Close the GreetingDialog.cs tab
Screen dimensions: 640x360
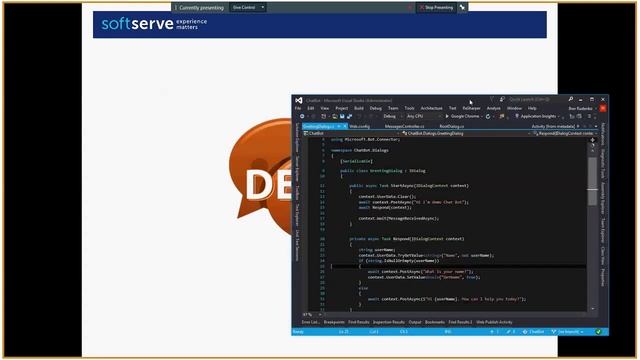click(345, 127)
